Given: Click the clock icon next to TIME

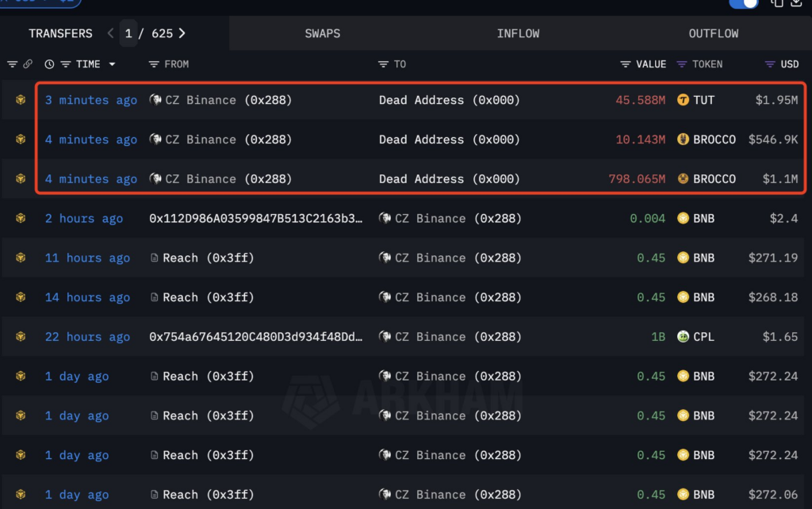Looking at the screenshot, I should click(48, 64).
